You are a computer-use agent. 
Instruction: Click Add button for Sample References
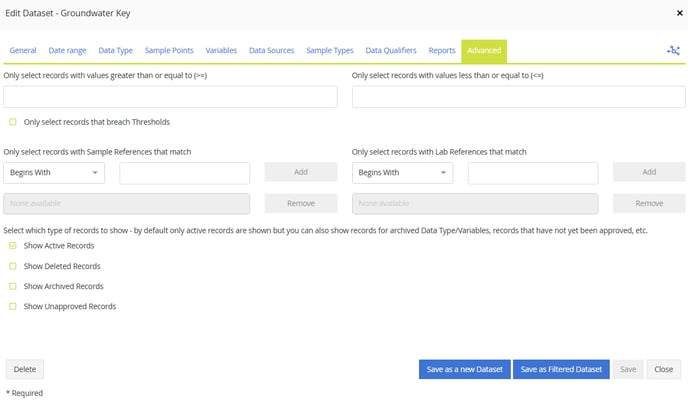pyautogui.click(x=300, y=172)
